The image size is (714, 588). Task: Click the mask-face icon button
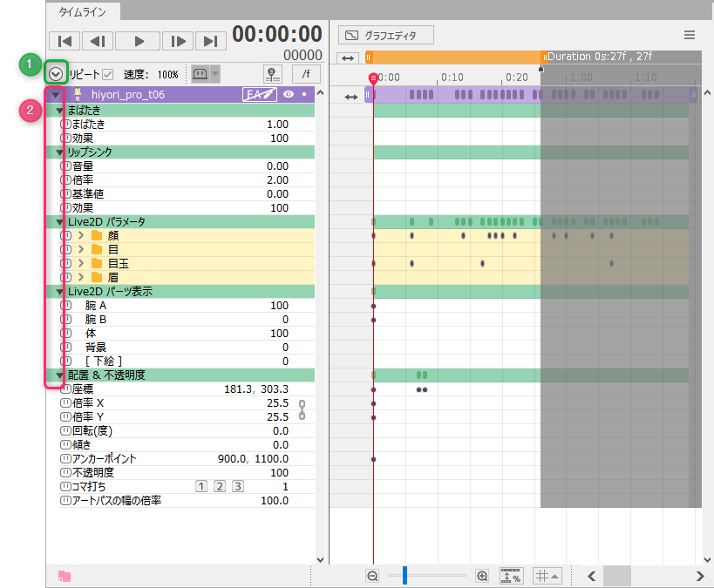pos(200,74)
